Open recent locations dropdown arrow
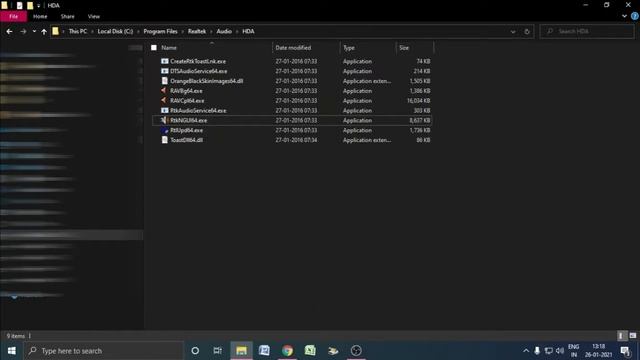640x360 pixels. [x=34, y=31]
